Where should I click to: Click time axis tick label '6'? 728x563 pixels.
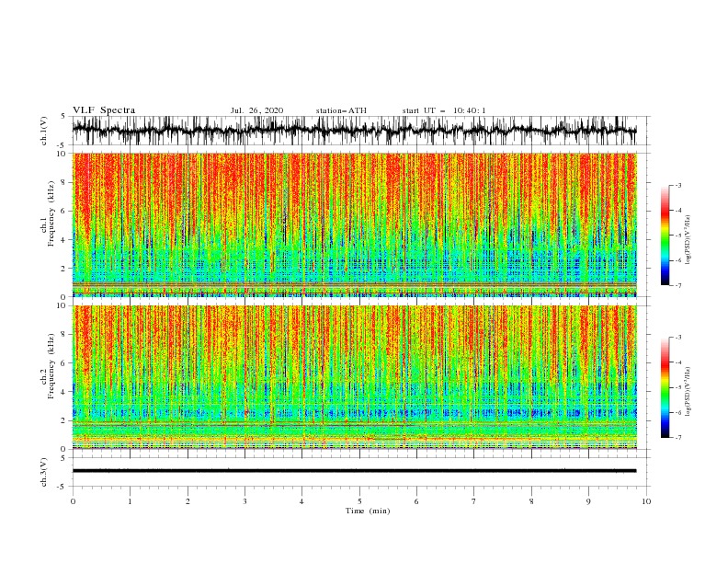click(417, 501)
